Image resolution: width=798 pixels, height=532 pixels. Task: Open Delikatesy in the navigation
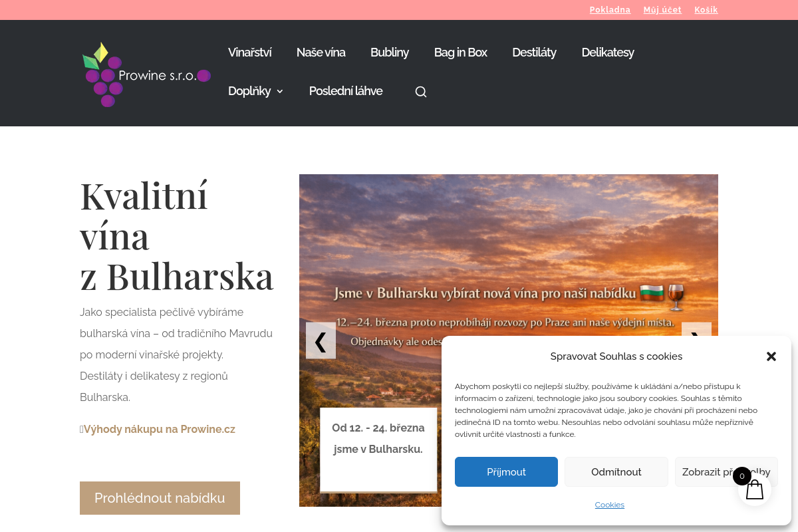coord(608,53)
